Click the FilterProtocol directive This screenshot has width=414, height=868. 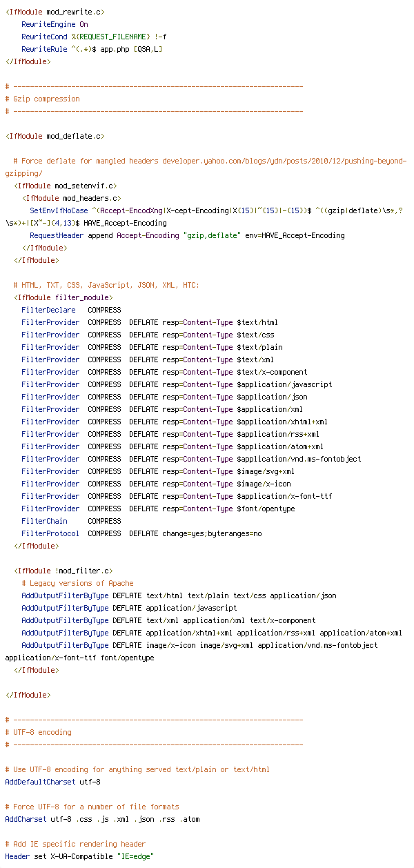click(50, 533)
